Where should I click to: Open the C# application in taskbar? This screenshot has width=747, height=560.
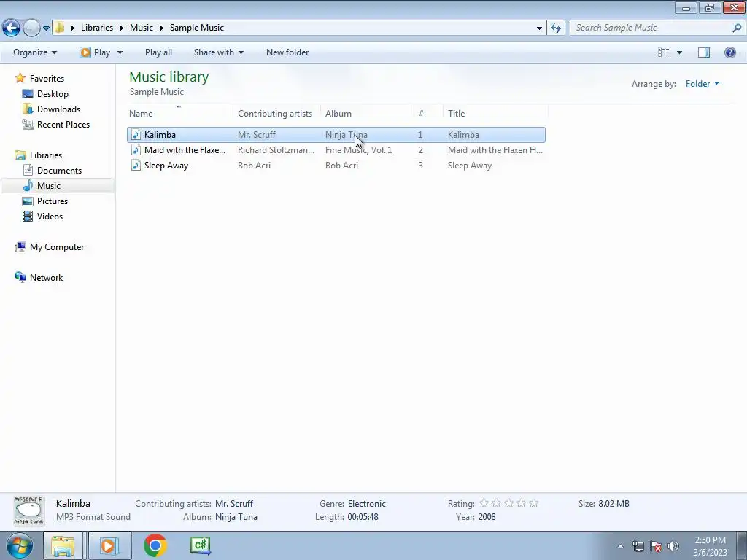tap(201, 545)
